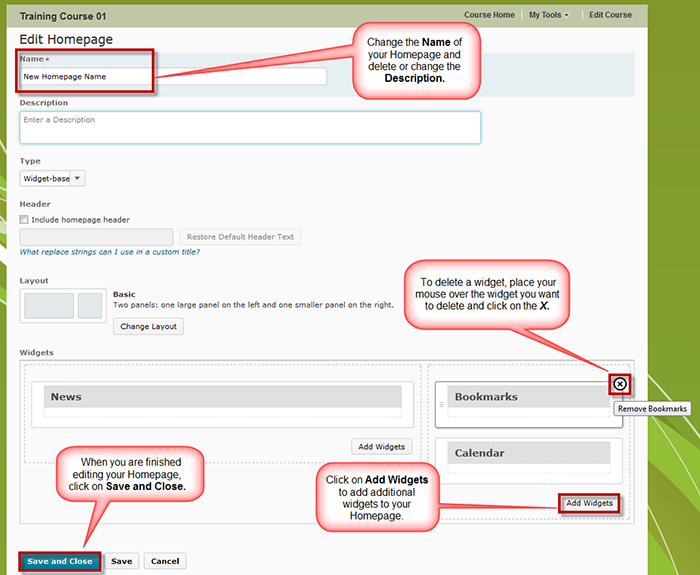The image size is (700, 575).
Task: Select the two-panel Basic layout thumbnail
Action: click(62, 306)
